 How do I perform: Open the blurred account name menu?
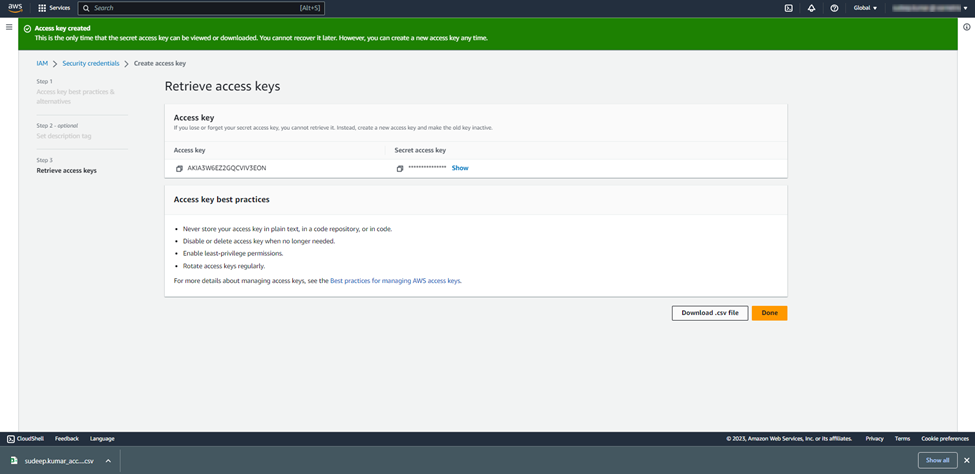pos(930,8)
